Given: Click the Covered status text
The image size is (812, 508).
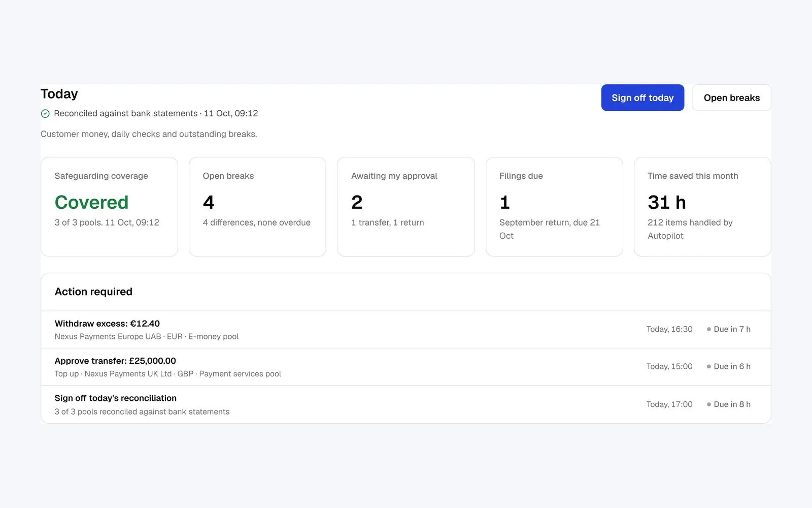Looking at the screenshot, I should tap(91, 202).
